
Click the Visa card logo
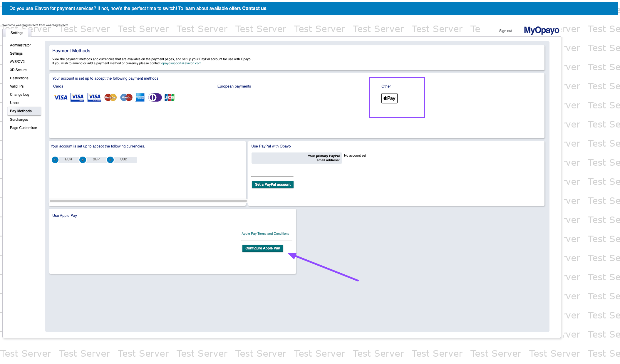[x=61, y=98]
